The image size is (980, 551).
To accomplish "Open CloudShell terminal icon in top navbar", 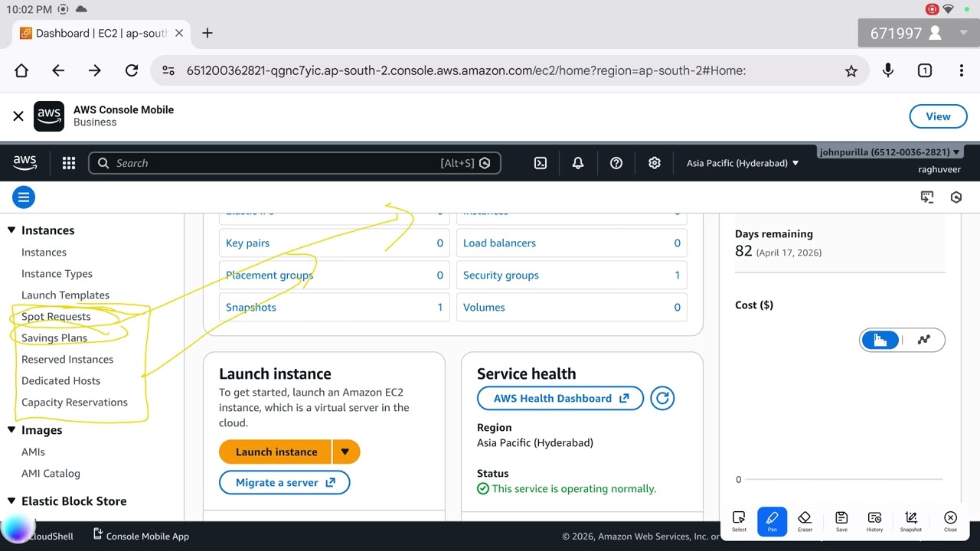I will (541, 163).
